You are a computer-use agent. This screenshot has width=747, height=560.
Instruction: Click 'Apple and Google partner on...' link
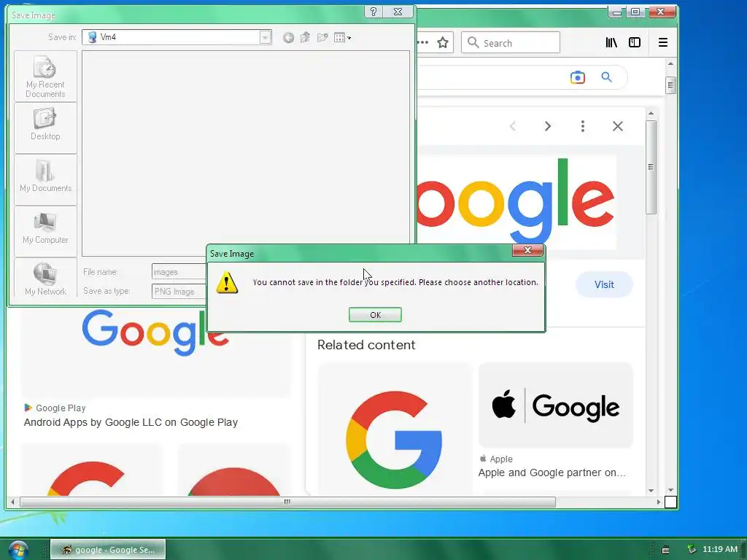click(551, 472)
